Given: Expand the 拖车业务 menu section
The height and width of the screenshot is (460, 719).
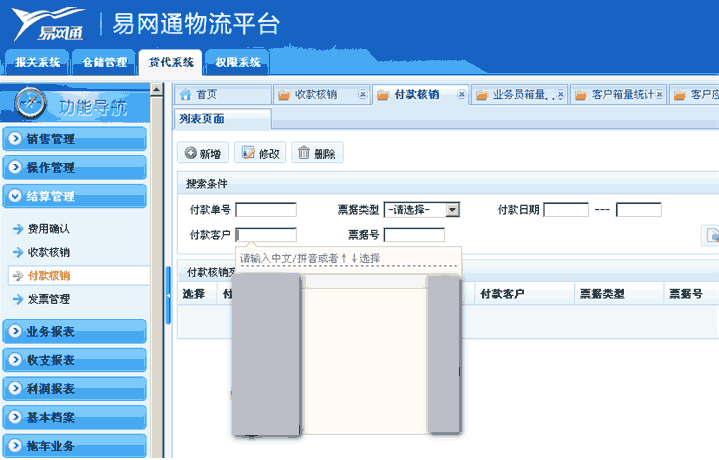Looking at the screenshot, I should (x=74, y=445).
